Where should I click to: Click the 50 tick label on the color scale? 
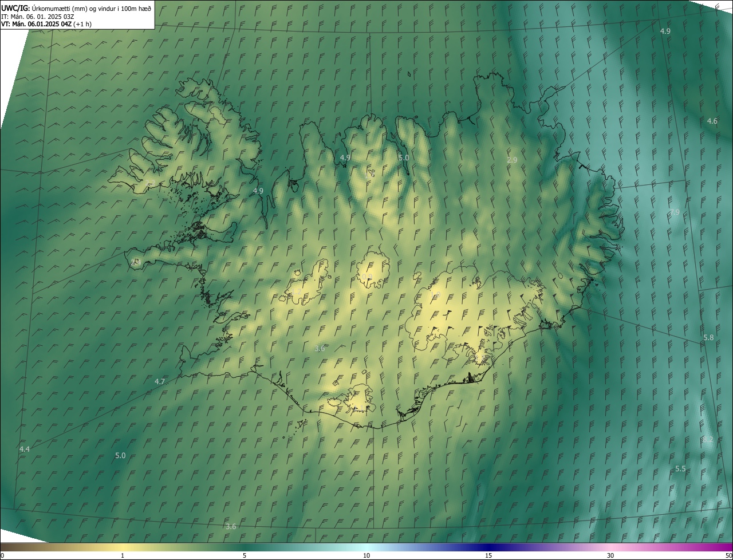pyautogui.click(x=728, y=555)
